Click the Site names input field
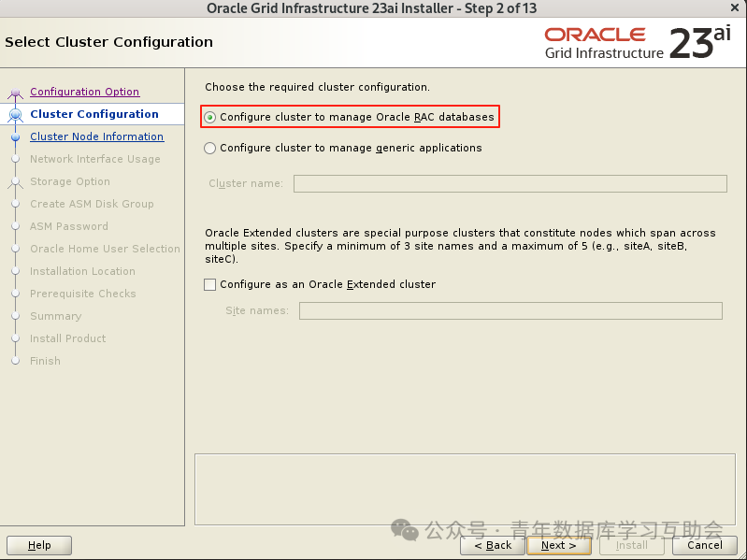747x560 pixels. tap(510, 310)
